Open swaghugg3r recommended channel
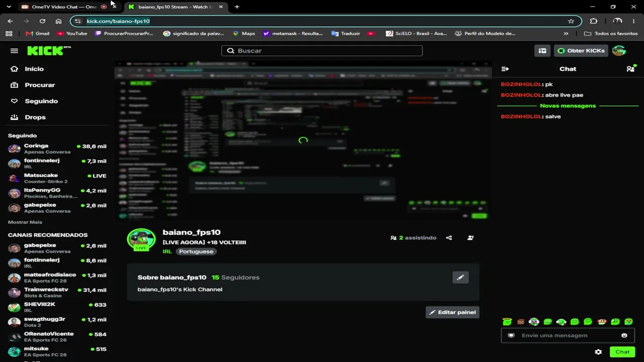644x362 pixels. click(x=57, y=322)
